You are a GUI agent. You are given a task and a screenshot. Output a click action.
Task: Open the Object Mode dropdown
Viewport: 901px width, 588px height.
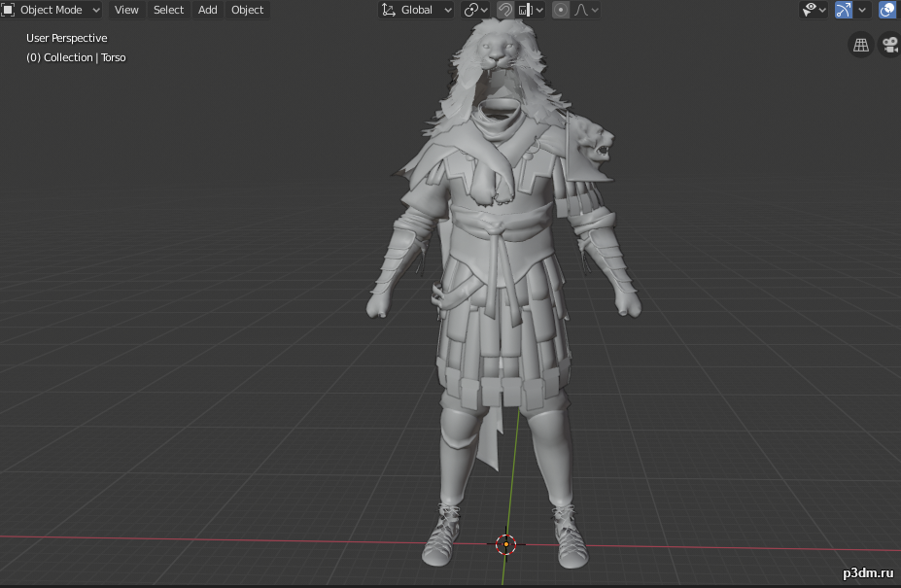[52, 10]
